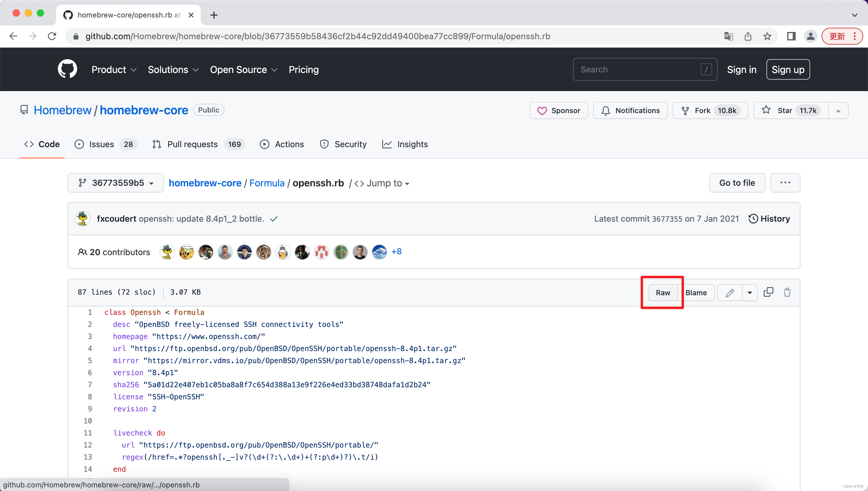Click the pencil edit file icon
This screenshot has height=491, width=868.
(730, 293)
